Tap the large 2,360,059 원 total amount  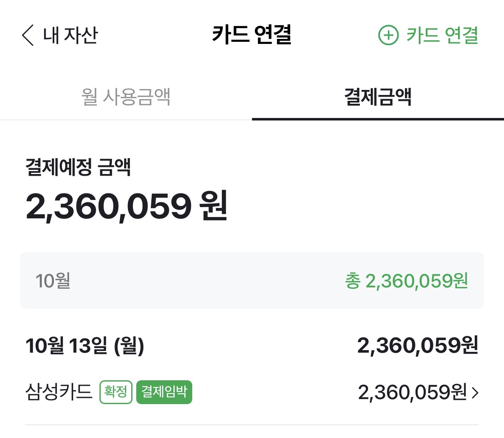[127, 206]
